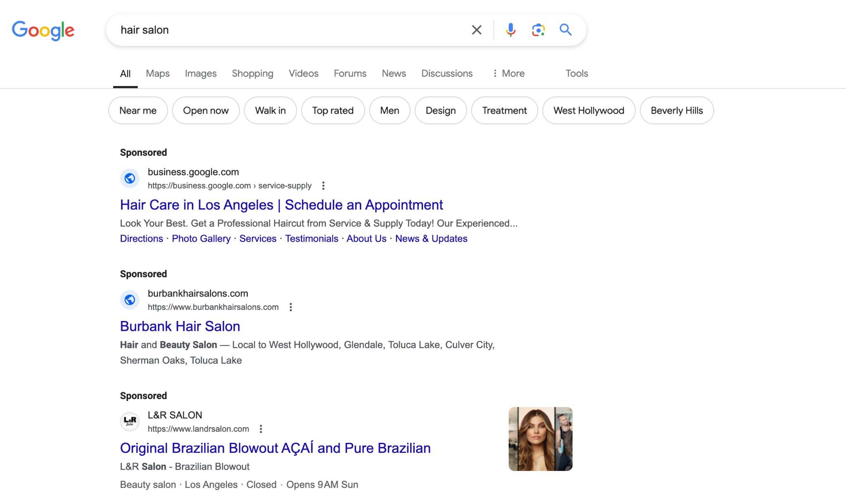Apply the 'Near me' filter chip

(x=138, y=110)
